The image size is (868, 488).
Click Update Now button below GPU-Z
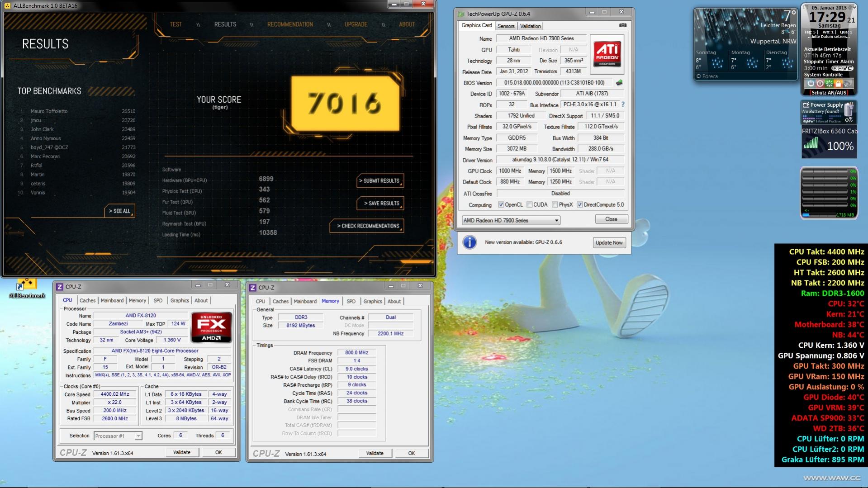coord(609,242)
